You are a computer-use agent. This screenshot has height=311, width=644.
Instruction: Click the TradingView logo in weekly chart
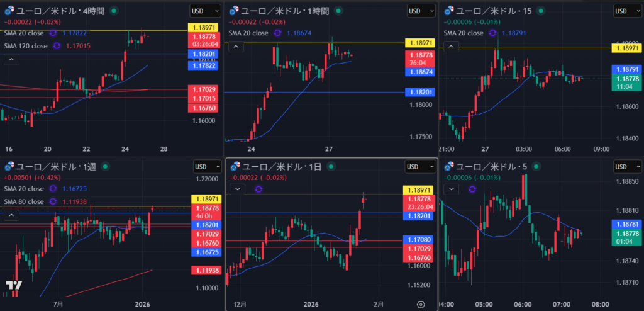click(14, 285)
